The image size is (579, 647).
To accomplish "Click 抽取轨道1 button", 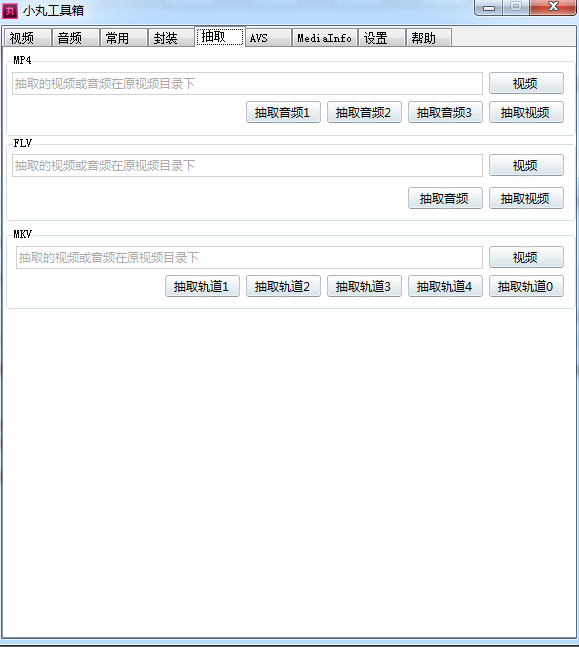I will click(202, 286).
